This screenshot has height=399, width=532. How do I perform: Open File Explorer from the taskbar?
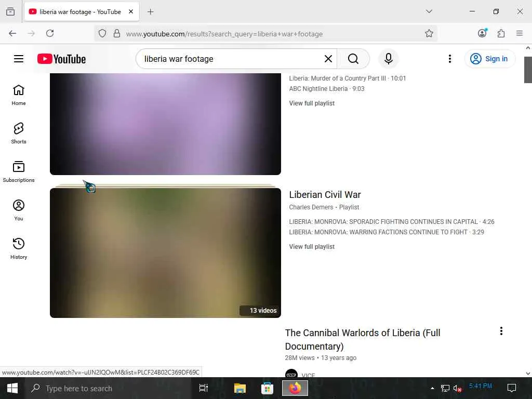point(240,388)
